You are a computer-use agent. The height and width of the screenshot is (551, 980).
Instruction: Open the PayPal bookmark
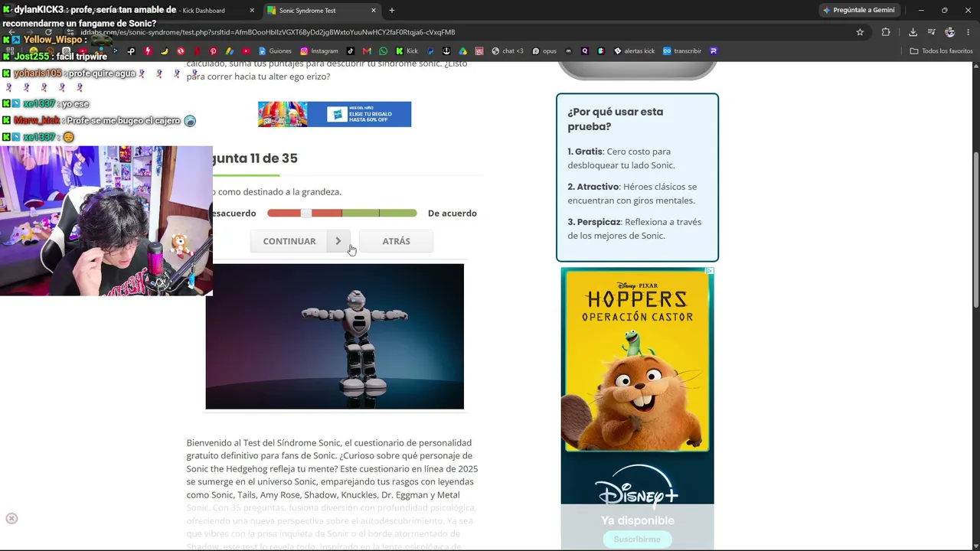430,51
